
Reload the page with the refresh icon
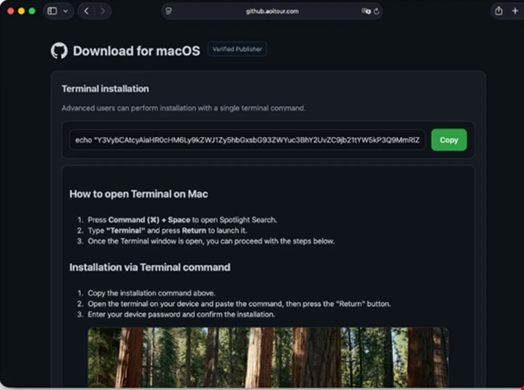coord(377,11)
